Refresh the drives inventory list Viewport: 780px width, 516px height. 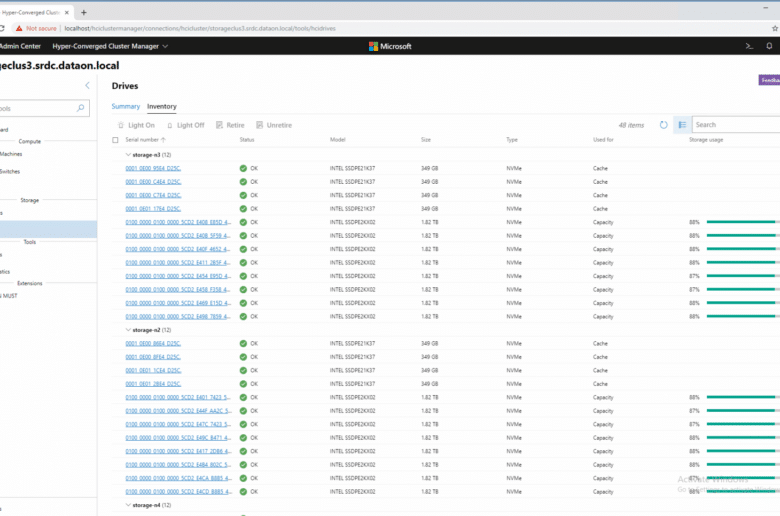click(664, 125)
